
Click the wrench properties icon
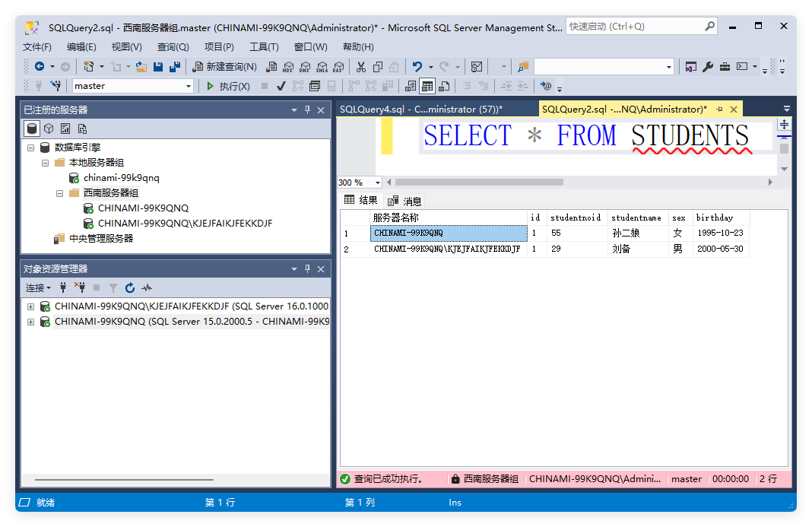click(708, 67)
